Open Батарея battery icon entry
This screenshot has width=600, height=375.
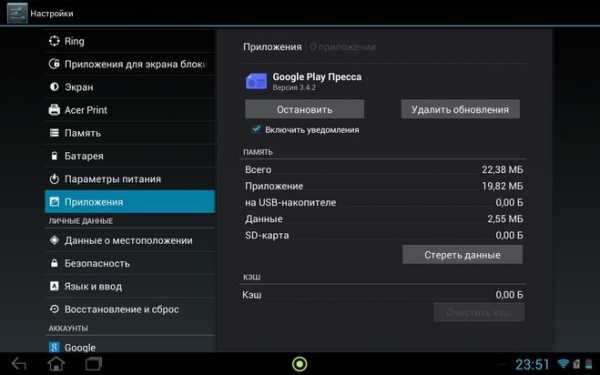point(54,156)
